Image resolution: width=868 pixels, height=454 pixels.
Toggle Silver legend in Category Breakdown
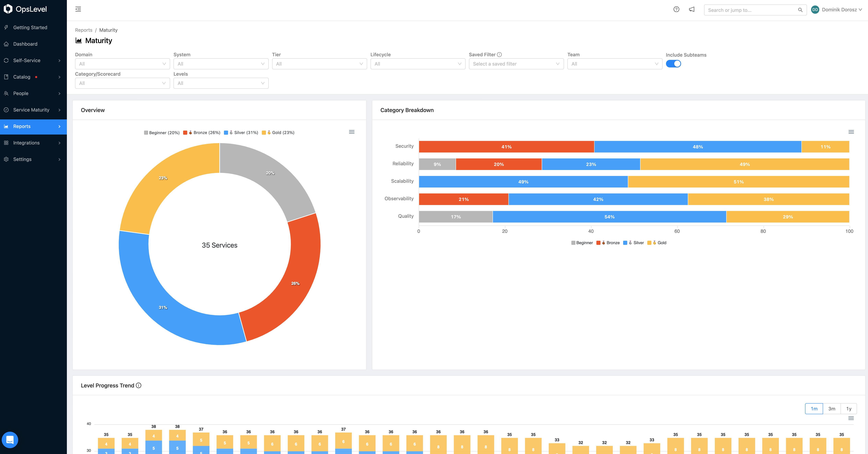coord(633,243)
